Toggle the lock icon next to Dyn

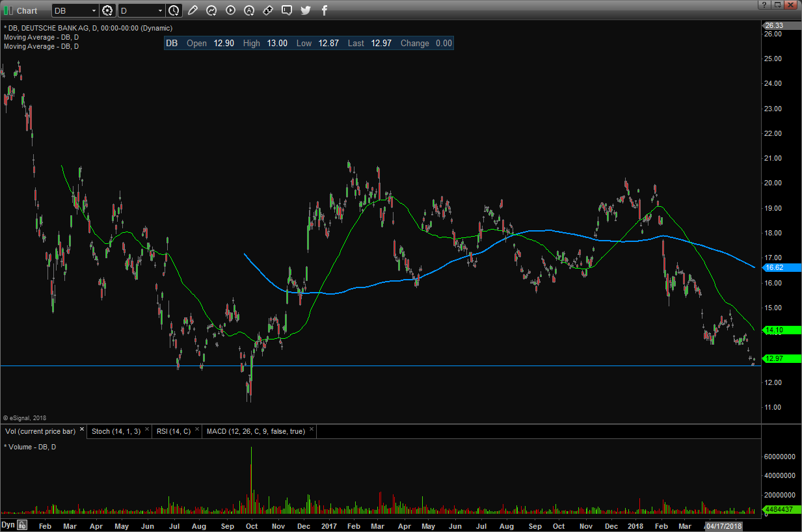(22, 525)
